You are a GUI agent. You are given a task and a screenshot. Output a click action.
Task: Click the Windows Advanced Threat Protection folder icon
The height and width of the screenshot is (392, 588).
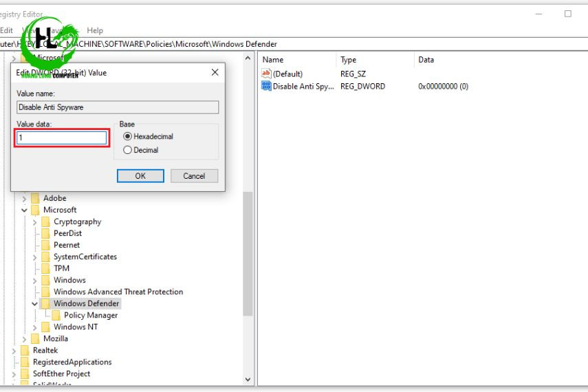tap(45, 292)
